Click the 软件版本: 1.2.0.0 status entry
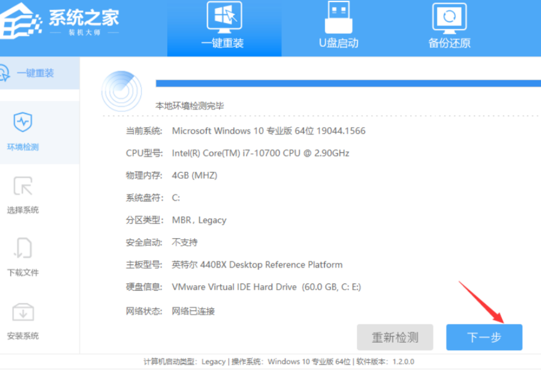Viewport: 541px width, 392px height. click(x=385, y=362)
